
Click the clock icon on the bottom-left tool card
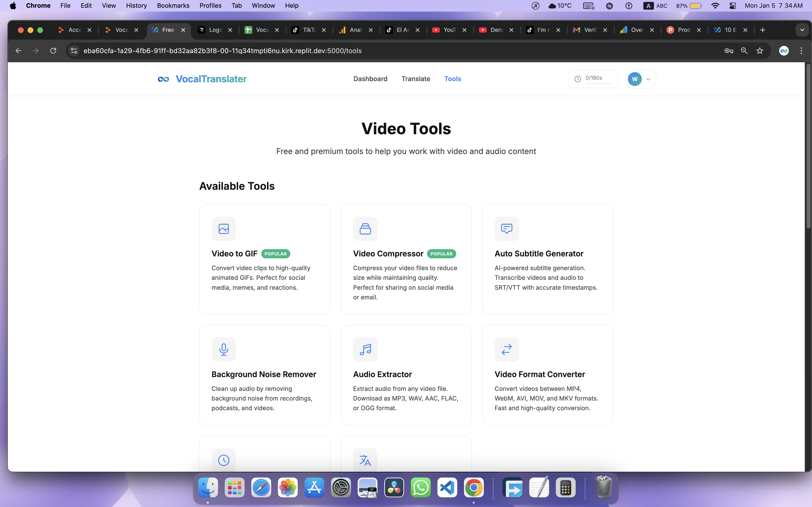tap(224, 460)
